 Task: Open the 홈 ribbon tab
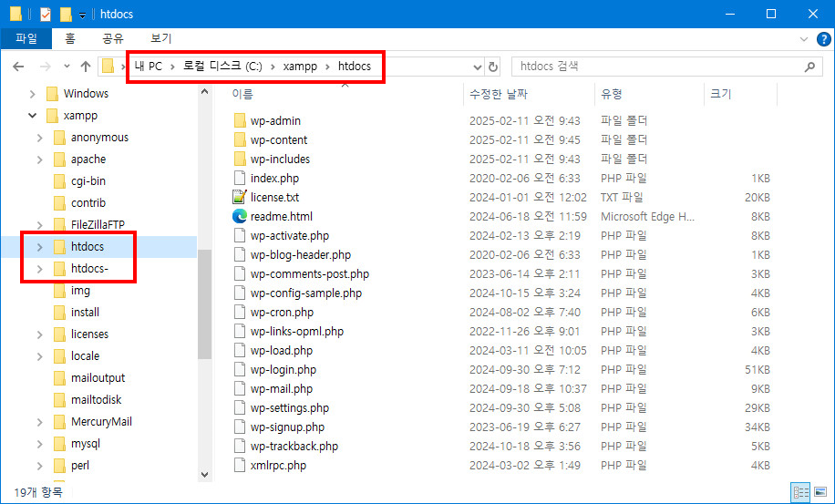70,38
